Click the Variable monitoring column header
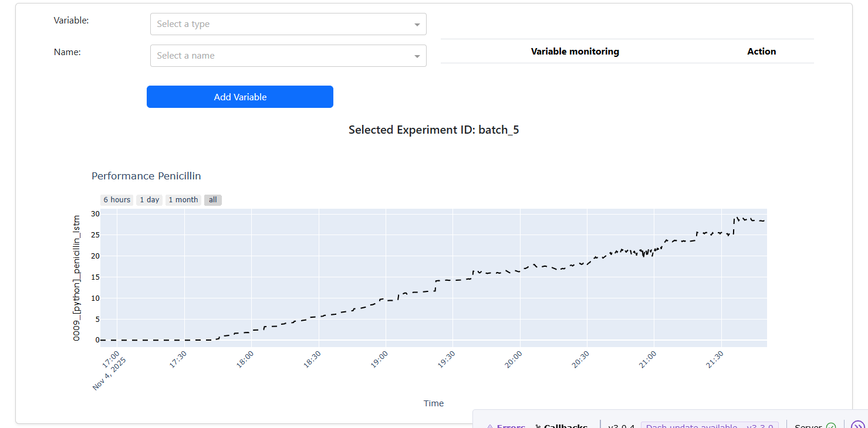The height and width of the screenshot is (428, 868). click(x=575, y=52)
